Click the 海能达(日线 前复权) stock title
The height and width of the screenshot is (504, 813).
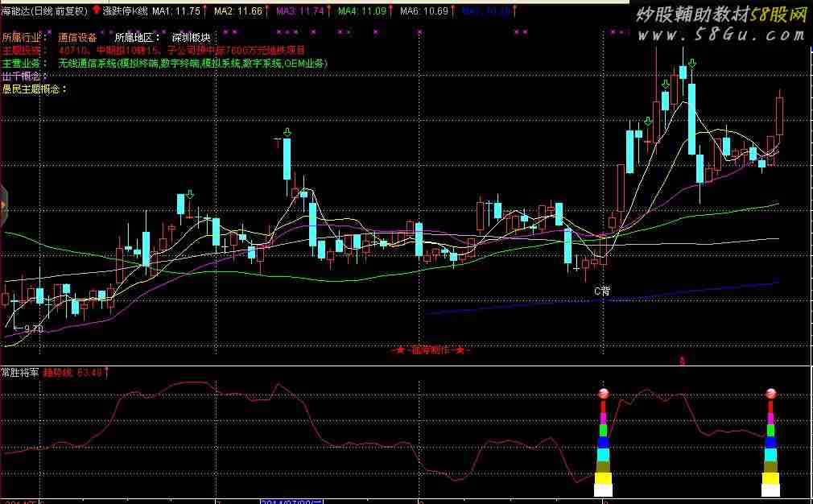(x=43, y=11)
